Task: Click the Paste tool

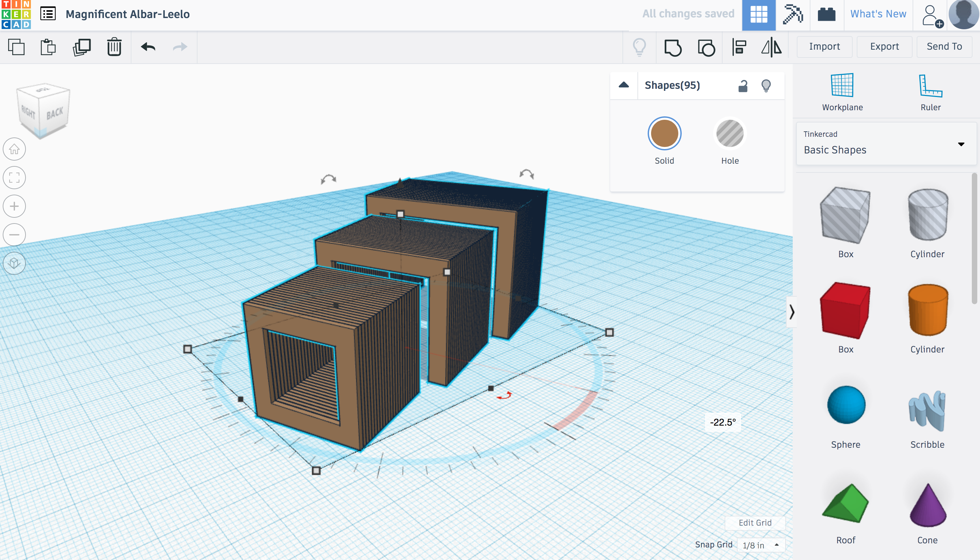Action: click(48, 47)
